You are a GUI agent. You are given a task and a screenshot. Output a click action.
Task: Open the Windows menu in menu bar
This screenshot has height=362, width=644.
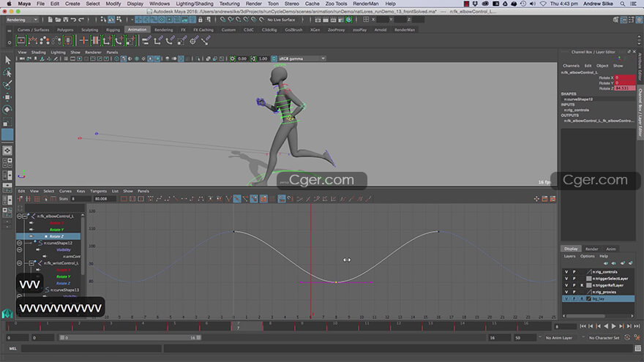coord(160,4)
